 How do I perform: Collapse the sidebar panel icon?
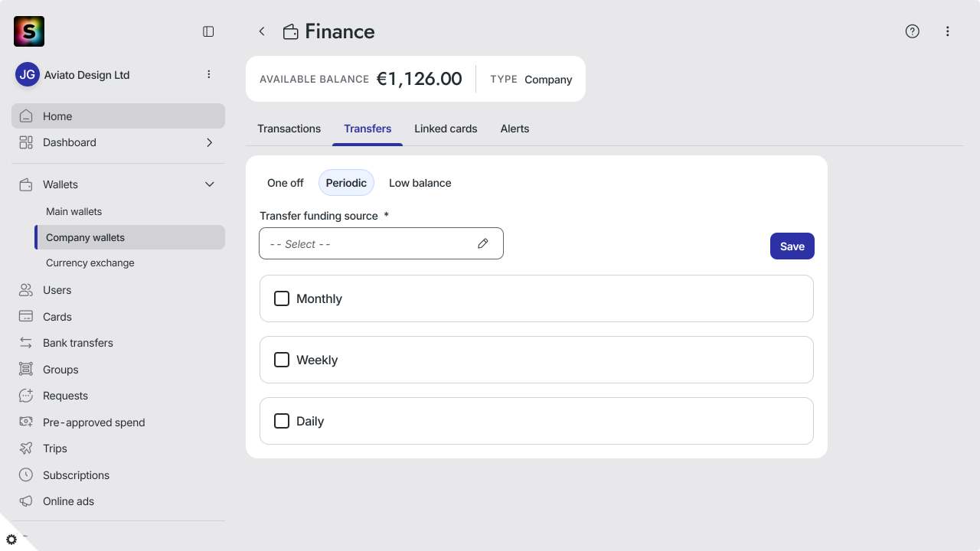pyautogui.click(x=208, y=31)
